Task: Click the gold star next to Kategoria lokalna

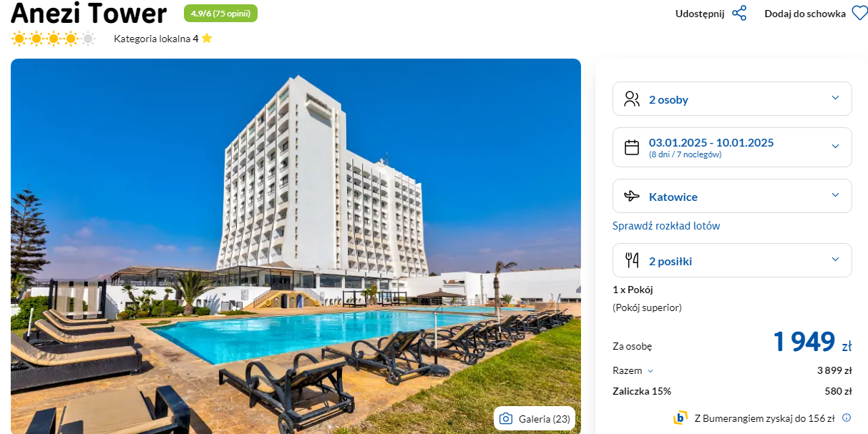Action: 207,39
